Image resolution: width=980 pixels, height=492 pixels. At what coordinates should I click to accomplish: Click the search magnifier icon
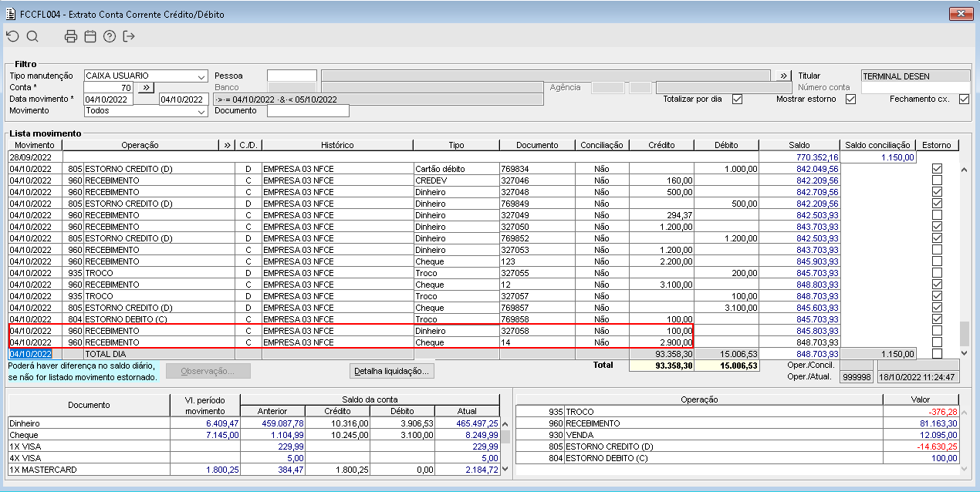[x=32, y=36]
